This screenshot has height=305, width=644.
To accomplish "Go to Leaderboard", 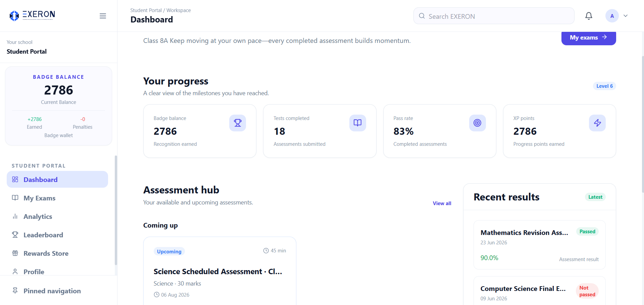I will tap(57, 235).
